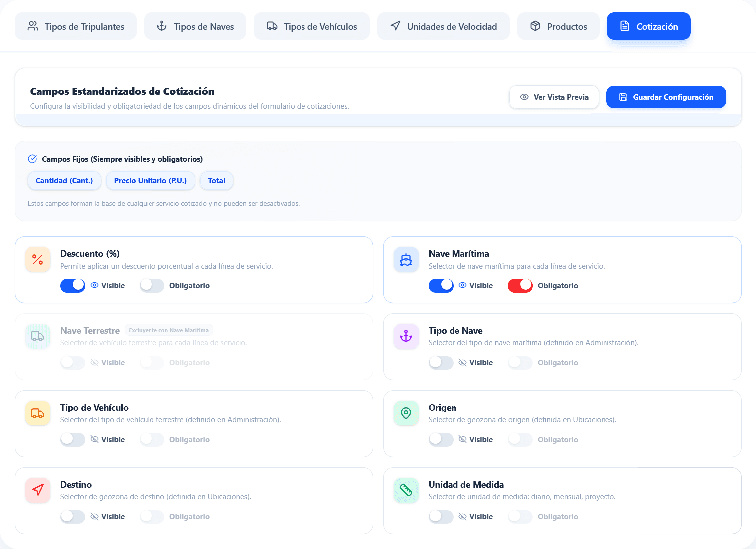
Task: Click the truck icon of Nave Terrestre
Action: [x=38, y=336]
